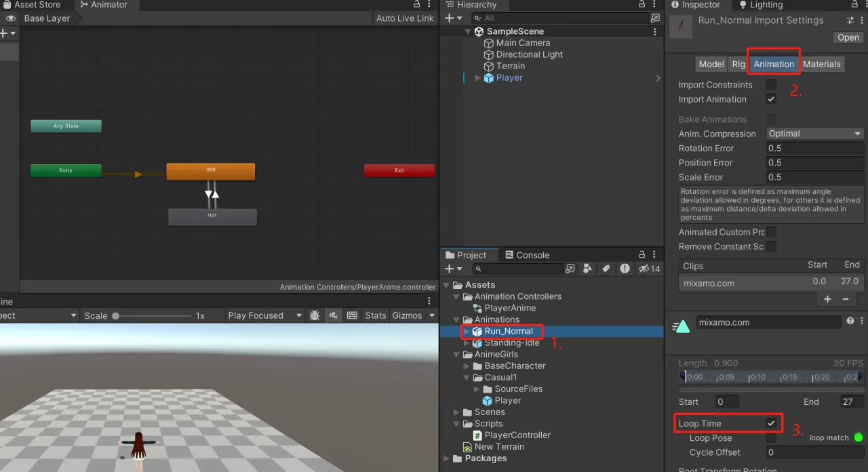Screen dimensions: 868x472
Task: Open Anim. Compression Optimal dropdown
Action: coord(815,134)
